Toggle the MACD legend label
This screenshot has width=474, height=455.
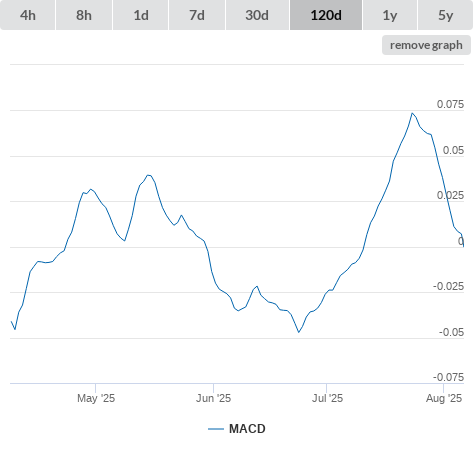pos(247,429)
